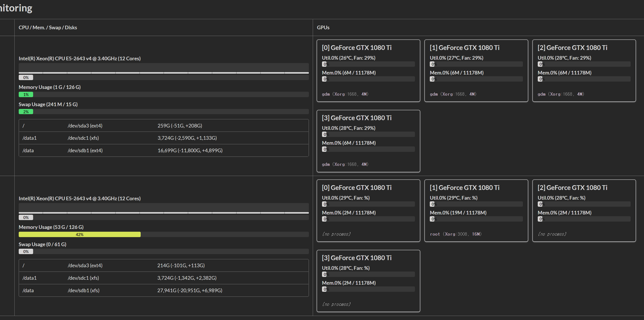
Task: Click the yellow 42% memory usage bar
Action: click(80, 235)
